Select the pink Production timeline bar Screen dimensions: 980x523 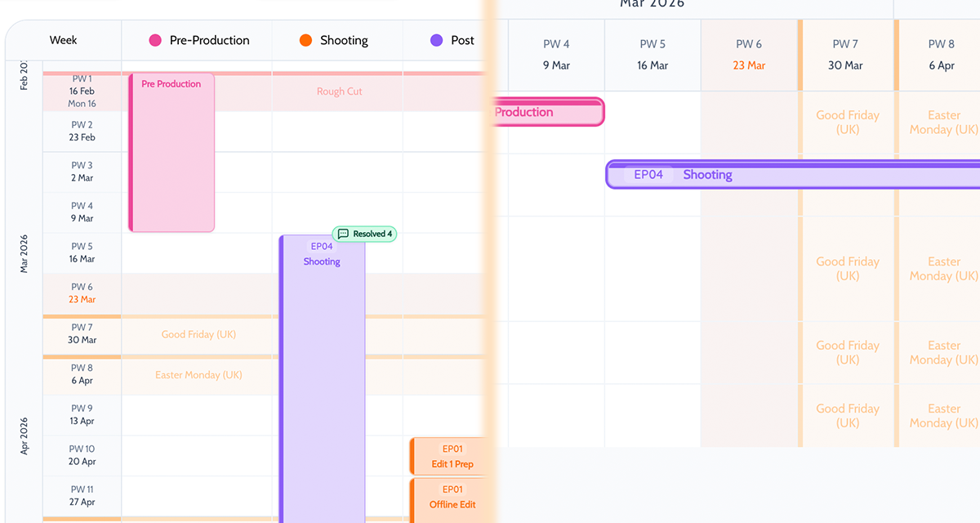click(x=547, y=112)
